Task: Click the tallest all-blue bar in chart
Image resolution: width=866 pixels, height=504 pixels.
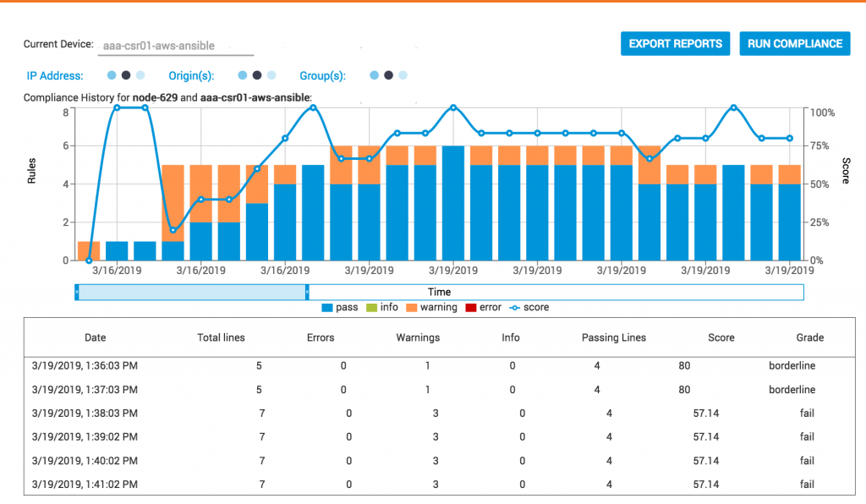Action: [453, 203]
